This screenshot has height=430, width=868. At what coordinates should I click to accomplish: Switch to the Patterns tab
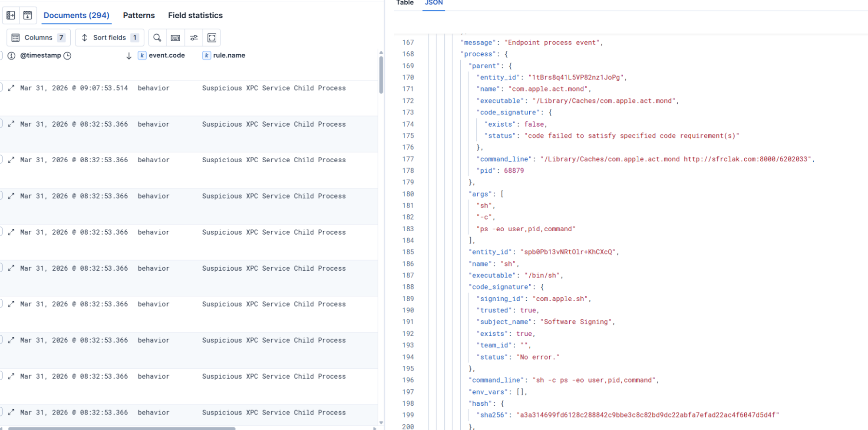tap(139, 16)
